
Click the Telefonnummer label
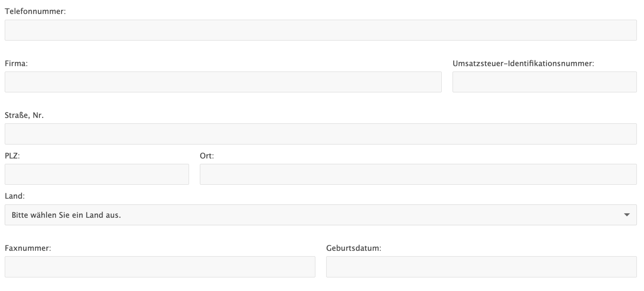click(35, 11)
